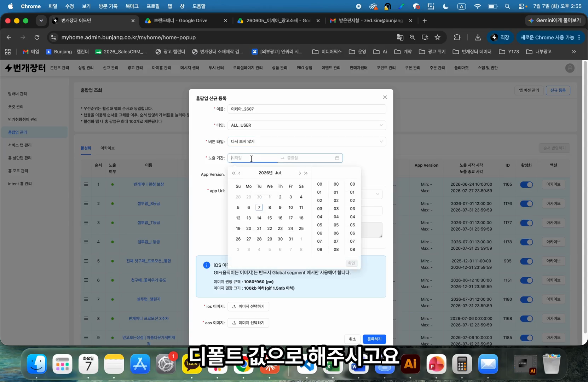Archive row ID 1165 with 아카이브 button
The height and width of the screenshot is (382, 588).
553,184
